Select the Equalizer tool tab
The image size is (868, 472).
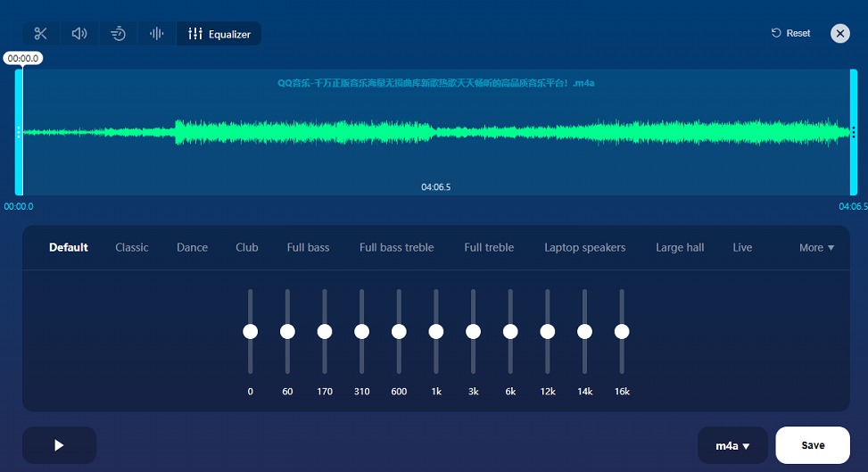[x=219, y=34]
